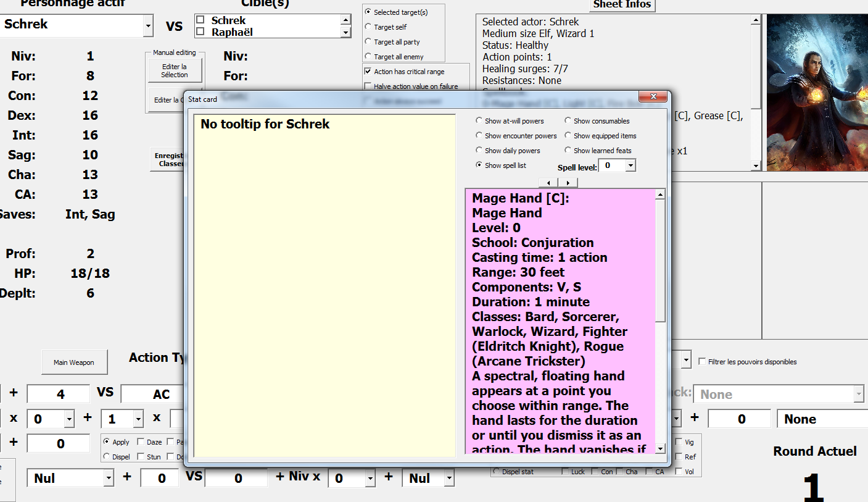
Task: Open the dropdown showing 1
Action: tap(138, 419)
